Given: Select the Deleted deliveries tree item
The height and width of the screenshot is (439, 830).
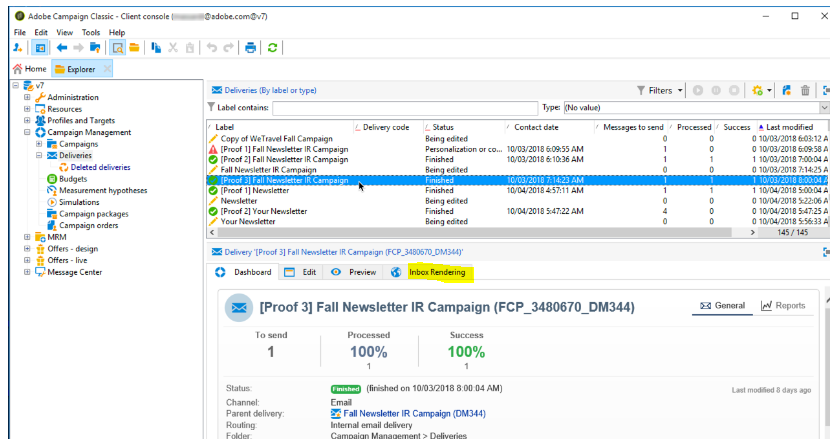Looking at the screenshot, I should [x=100, y=167].
